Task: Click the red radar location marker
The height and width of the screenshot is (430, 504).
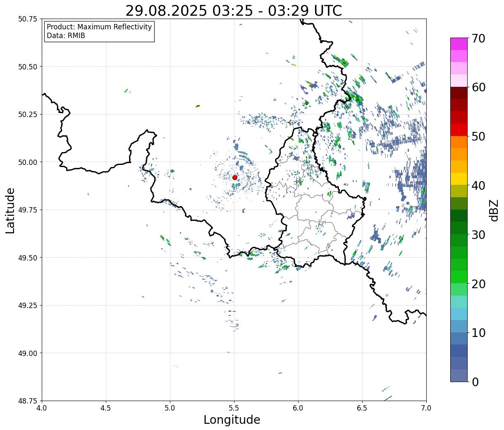Action: [235, 177]
